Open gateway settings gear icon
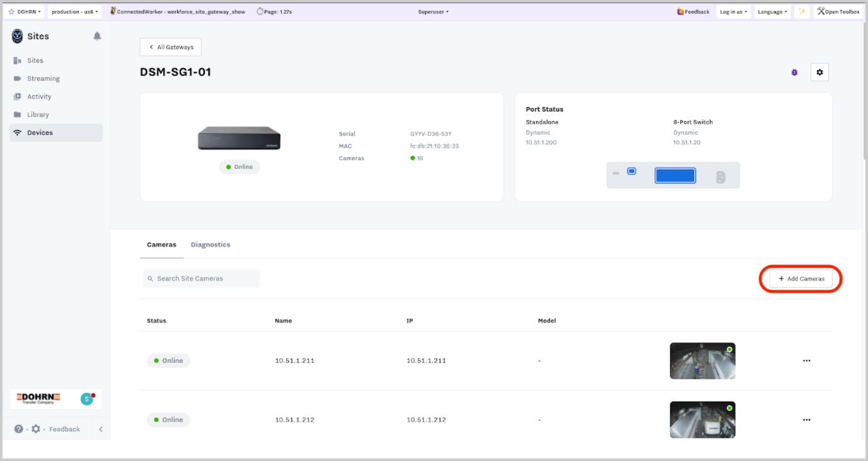Viewport: 868px width, 461px height. pos(819,72)
